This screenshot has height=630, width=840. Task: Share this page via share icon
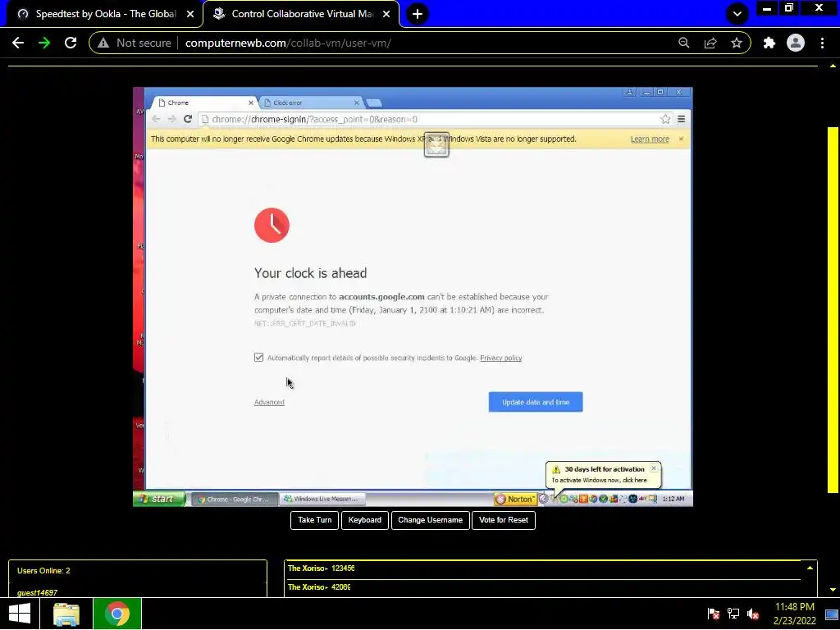tap(710, 43)
